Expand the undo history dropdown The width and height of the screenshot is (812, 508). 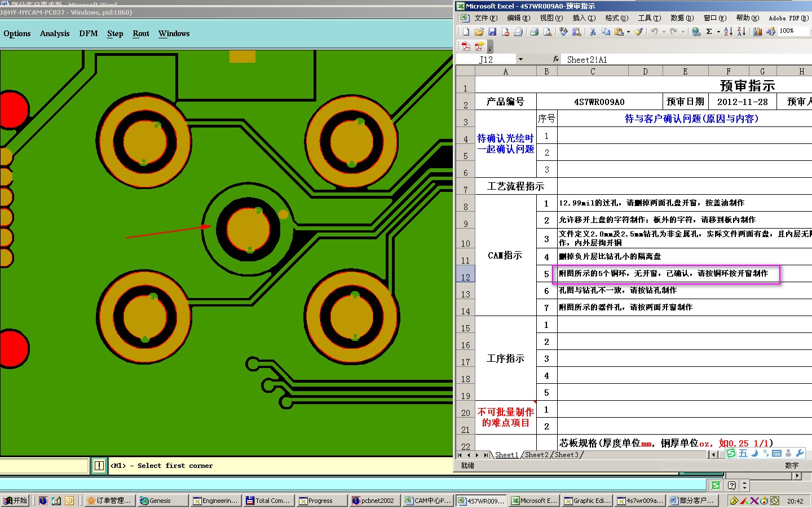pyautogui.click(x=664, y=32)
